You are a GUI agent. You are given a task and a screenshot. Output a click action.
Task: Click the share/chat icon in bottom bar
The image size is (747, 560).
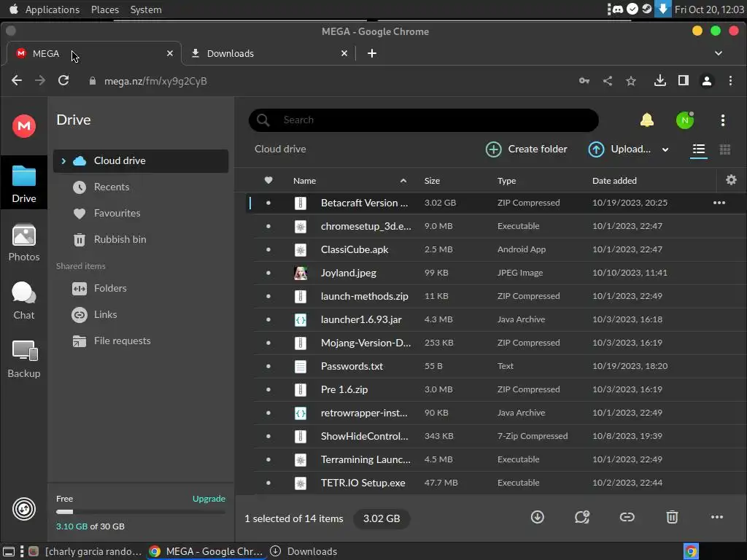point(581,517)
